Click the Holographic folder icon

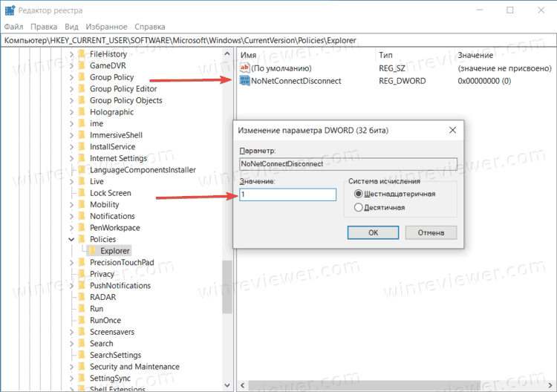[82, 112]
